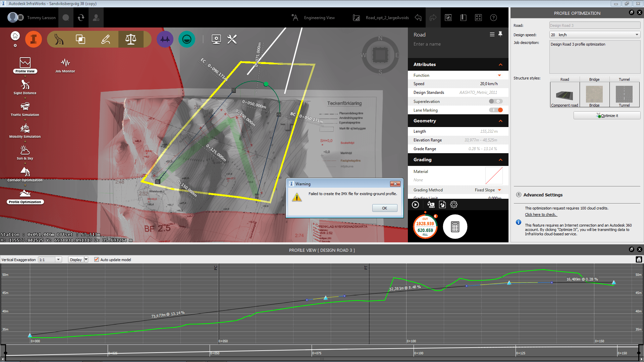
Task: Click OK in the Warning dialog
Action: (384, 208)
